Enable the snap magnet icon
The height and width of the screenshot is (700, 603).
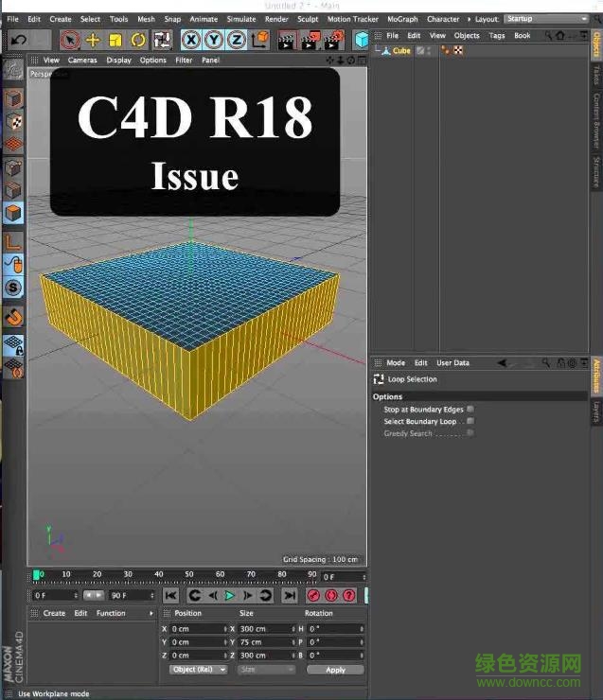[x=13, y=317]
